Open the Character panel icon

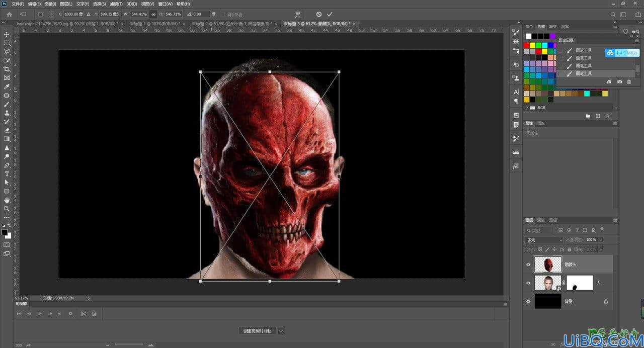516,92
